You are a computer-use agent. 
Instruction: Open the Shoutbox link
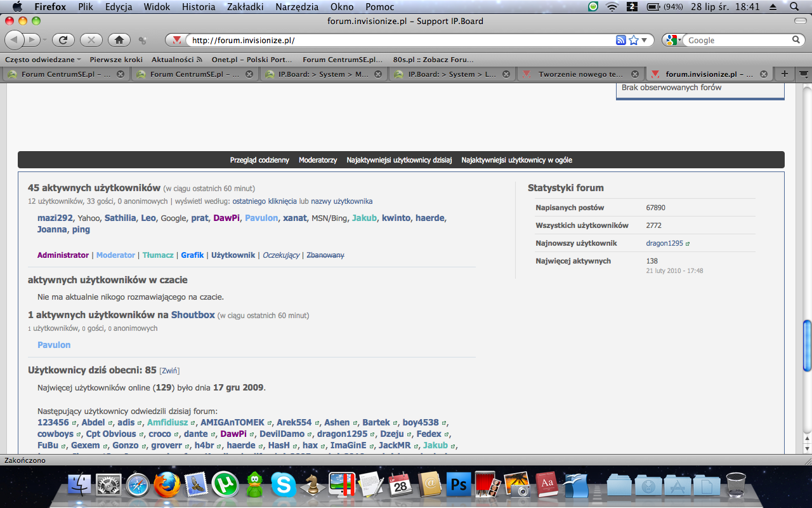click(x=193, y=315)
